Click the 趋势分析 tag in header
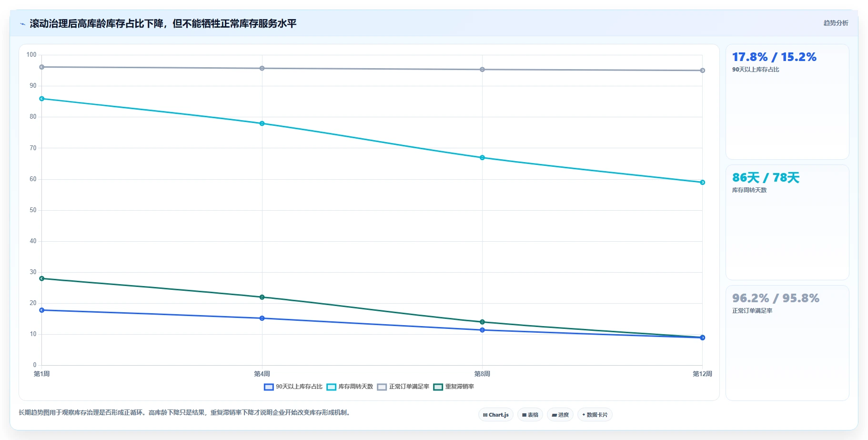868x440 pixels. pos(836,23)
